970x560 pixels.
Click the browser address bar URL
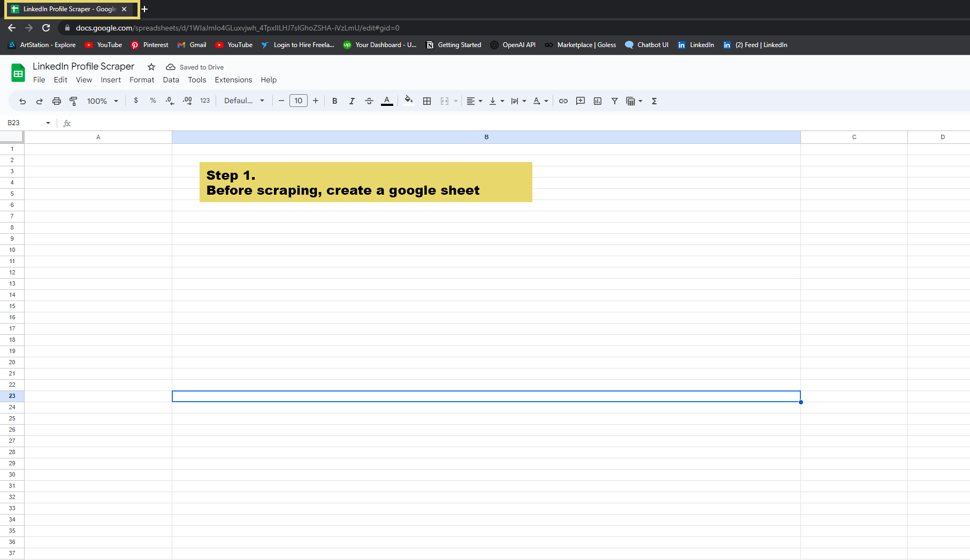coord(238,28)
